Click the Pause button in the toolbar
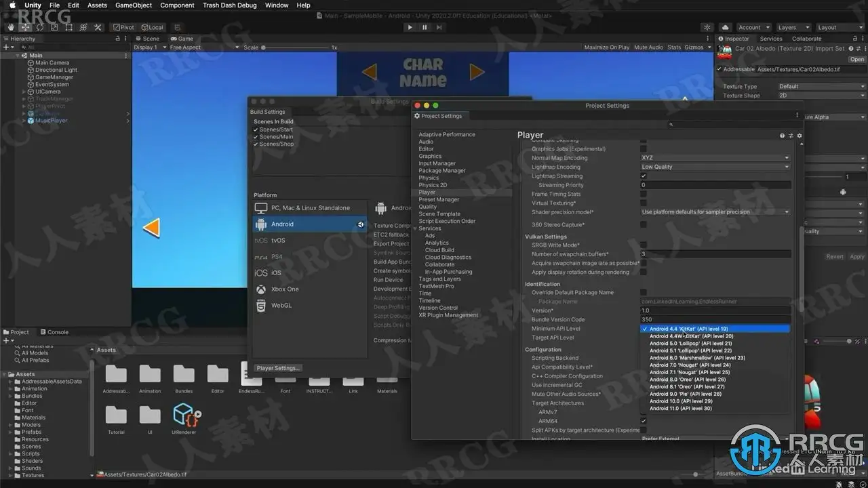The width and height of the screenshot is (868, 488). 425,27
